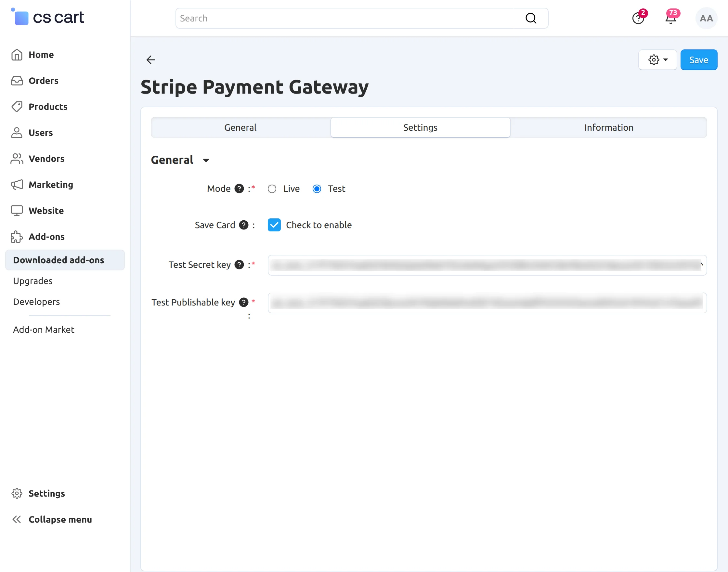This screenshot has height=572, width=728.
Task: Click the Collapse menu double-chevron icon
Action: pyautogui.click(x=17, y=519)
